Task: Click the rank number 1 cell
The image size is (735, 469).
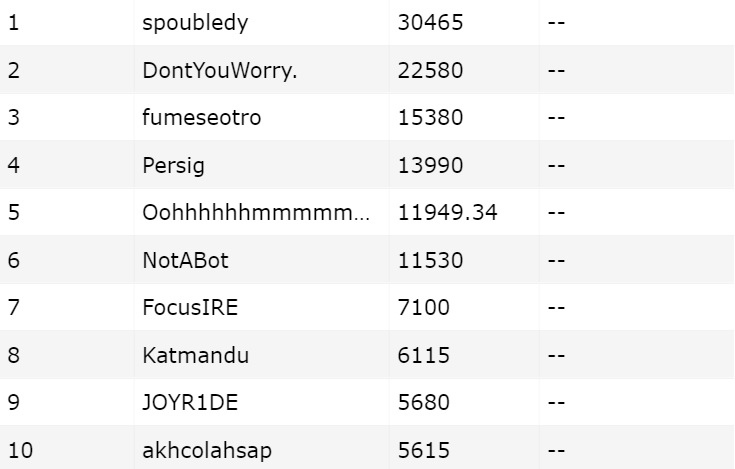Action: tap(13, 23)
